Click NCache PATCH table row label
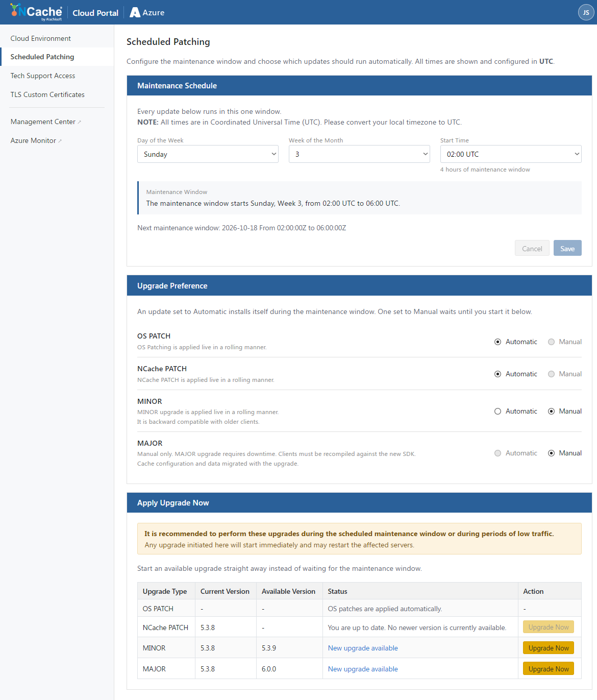597x700 pixels. (165, 627)
